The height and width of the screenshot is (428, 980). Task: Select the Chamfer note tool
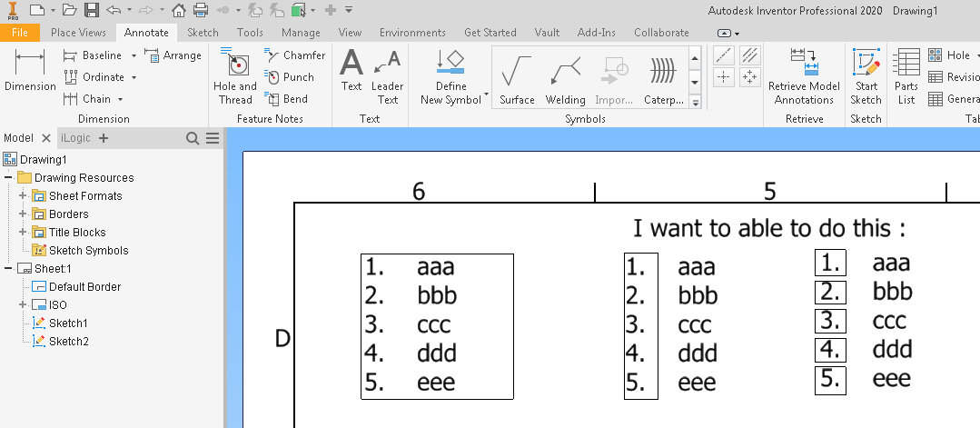[x=294, y=55]
